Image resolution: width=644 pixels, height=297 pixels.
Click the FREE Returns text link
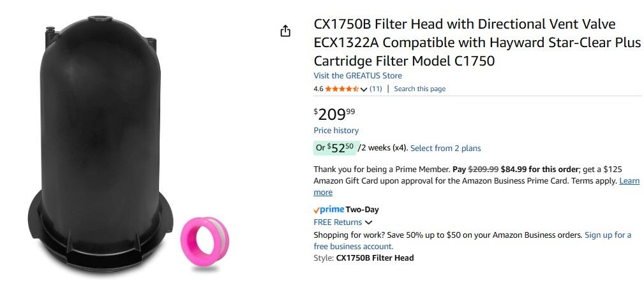coord(338,222)
